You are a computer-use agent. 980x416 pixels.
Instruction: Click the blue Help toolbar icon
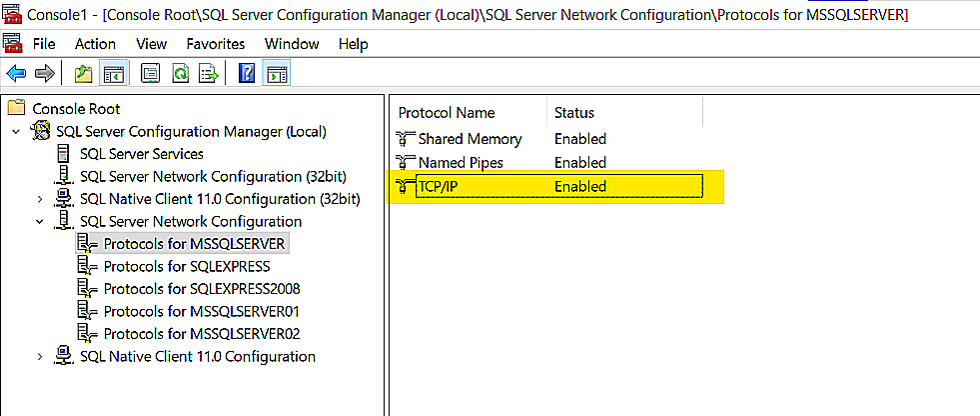pyautogui.click(x=247, y=74)
